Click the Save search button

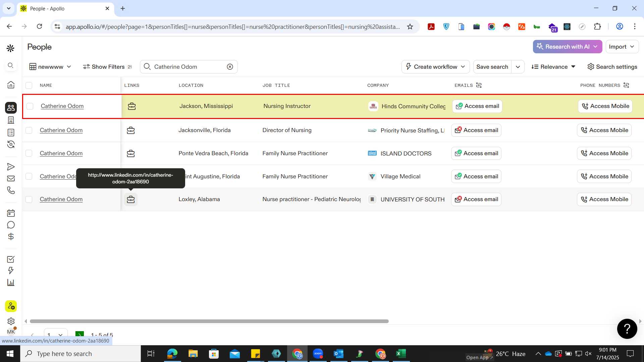(492, 67)
